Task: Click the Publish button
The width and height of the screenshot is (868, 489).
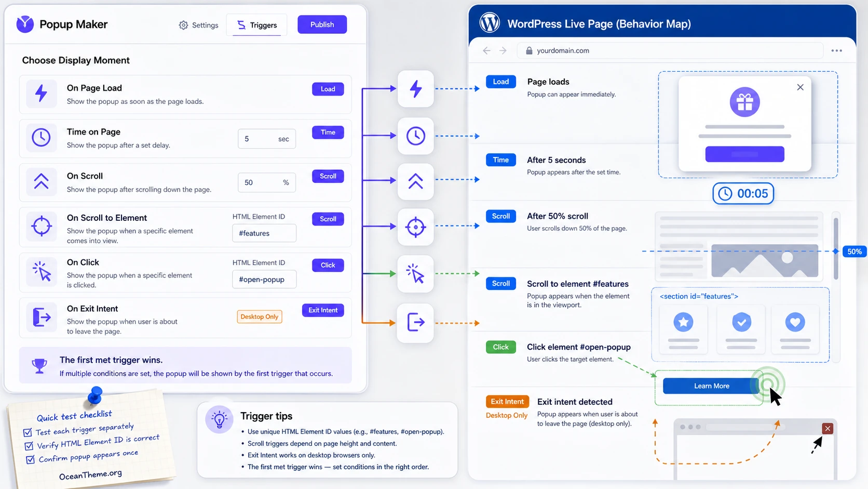Action: click(322, 24)
